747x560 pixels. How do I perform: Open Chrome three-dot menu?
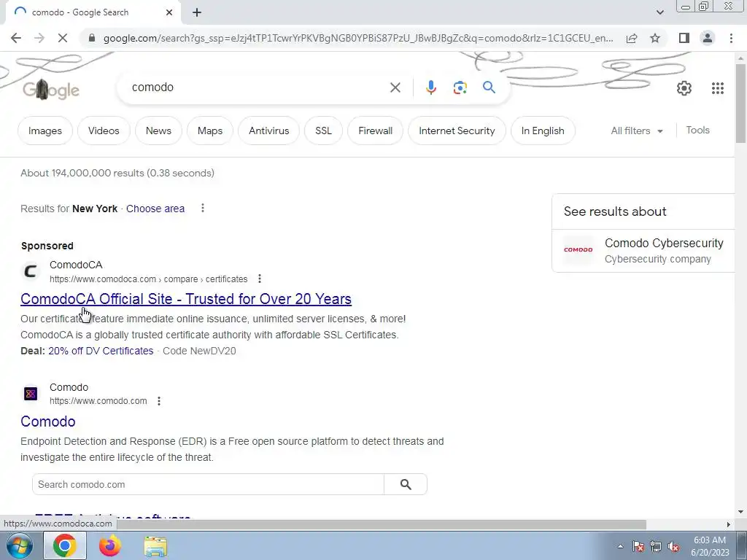click(x=731, y=38)
